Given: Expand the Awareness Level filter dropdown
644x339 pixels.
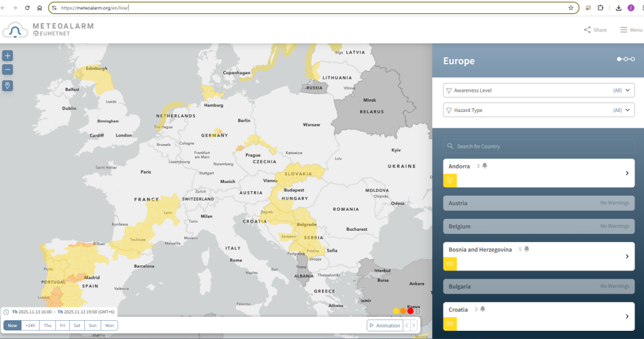Looking at the screenshot, I should coord(538,90).
